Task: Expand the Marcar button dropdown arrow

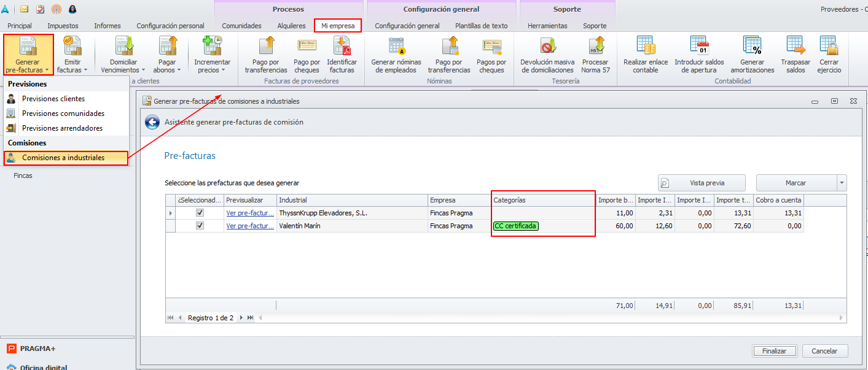Action: [x=842, y=183]
